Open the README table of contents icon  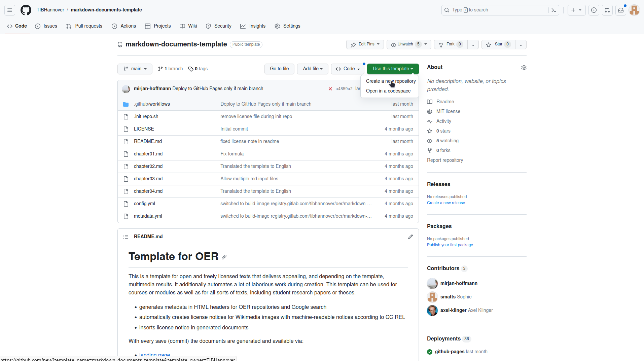[x=126, y=237]
